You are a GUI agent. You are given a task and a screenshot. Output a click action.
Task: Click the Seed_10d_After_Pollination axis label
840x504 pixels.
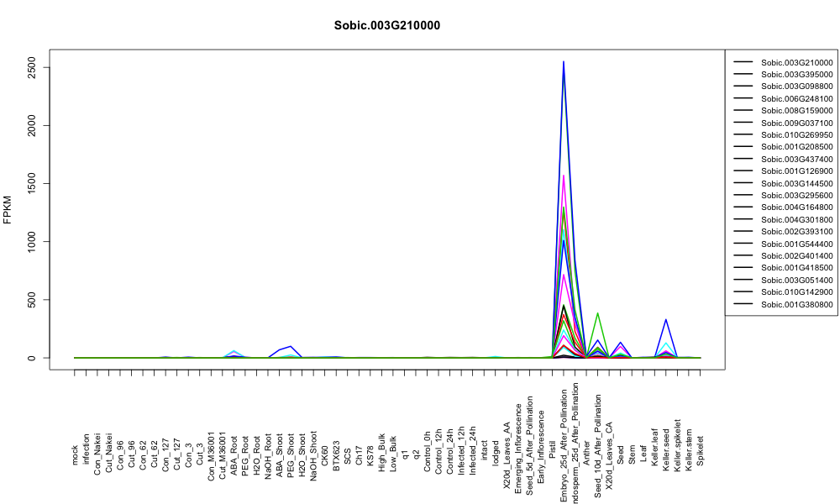pyautogui.click(x=598, y=446)
